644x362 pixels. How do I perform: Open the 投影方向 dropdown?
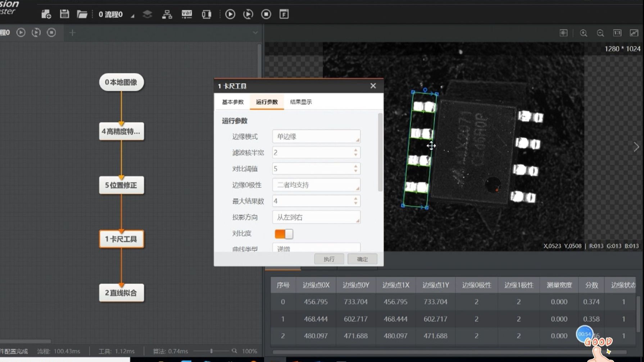[x=316, y=217]
